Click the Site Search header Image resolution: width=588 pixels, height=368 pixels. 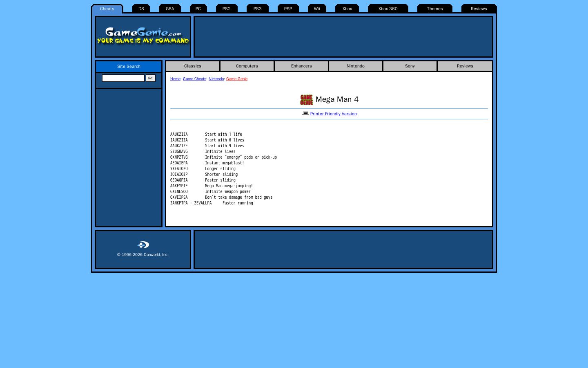(129, 67)
